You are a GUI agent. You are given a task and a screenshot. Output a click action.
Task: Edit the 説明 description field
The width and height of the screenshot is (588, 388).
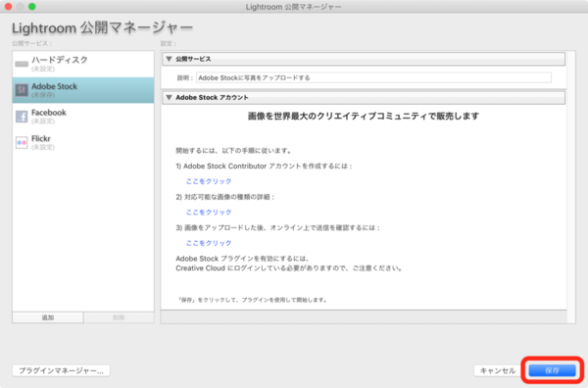coord(373,78)
